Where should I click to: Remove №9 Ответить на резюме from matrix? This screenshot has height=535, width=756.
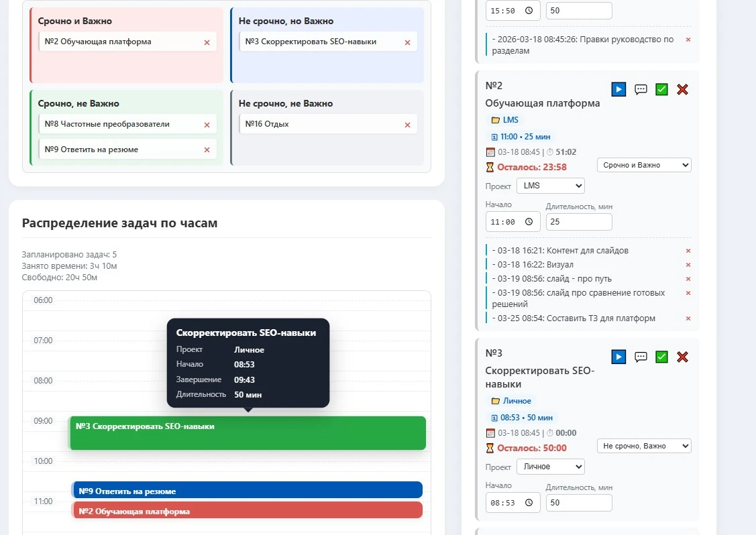click(207, 150)
